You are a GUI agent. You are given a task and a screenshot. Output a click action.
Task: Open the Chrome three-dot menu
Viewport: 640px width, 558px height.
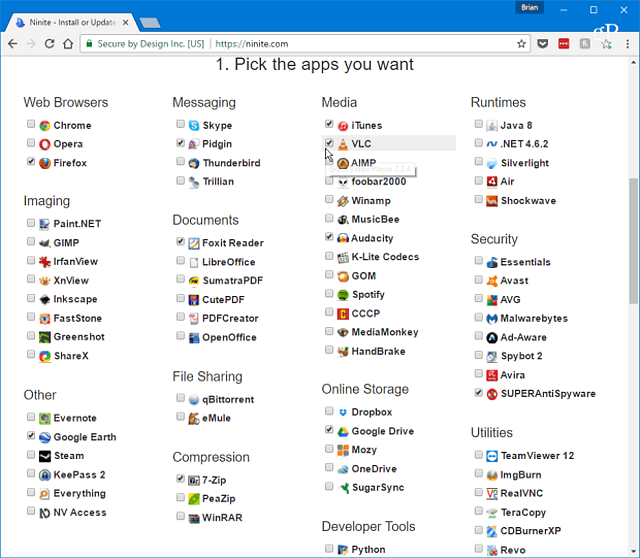pos(627,44)
